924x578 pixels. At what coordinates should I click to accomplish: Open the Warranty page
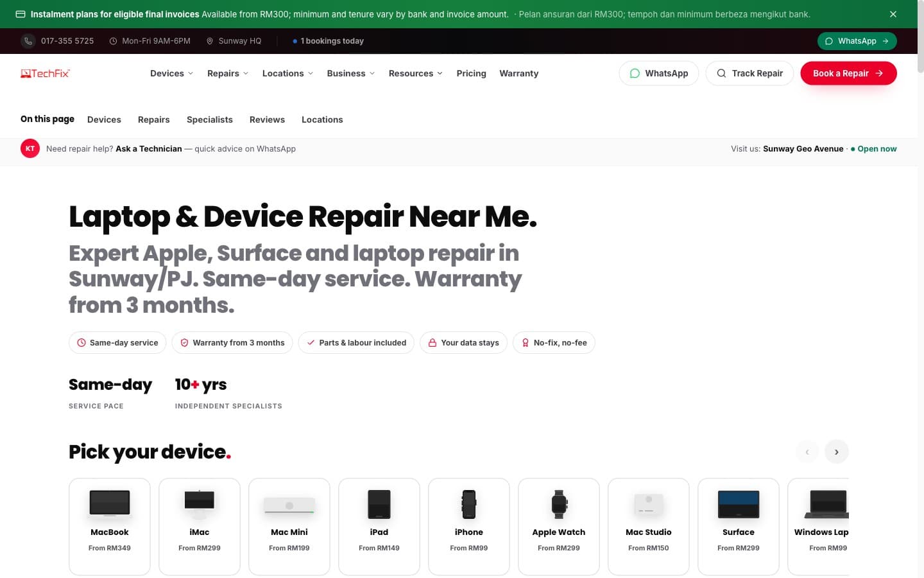pyautogui.click(x=519, y=73)
